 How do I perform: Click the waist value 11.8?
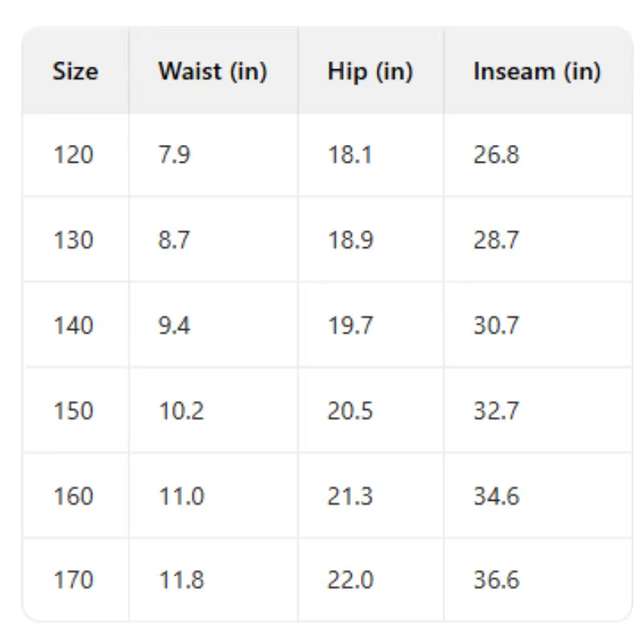[181, 580]
